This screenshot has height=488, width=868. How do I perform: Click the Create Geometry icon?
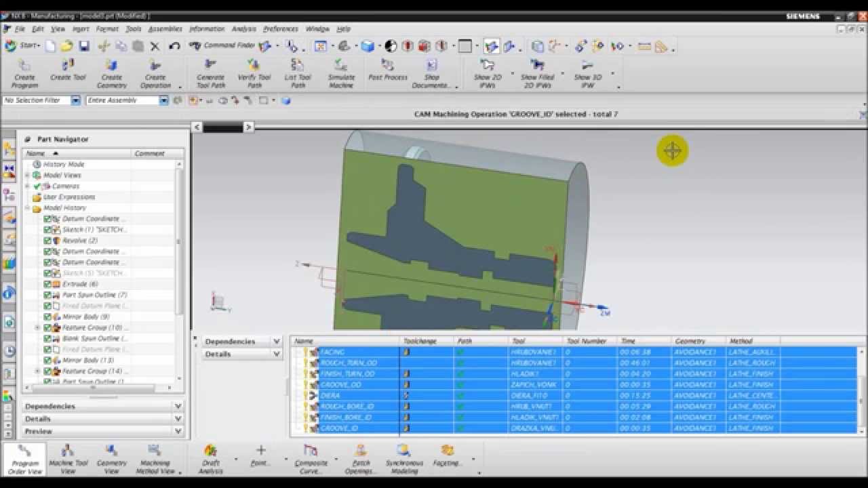point(111,73)
